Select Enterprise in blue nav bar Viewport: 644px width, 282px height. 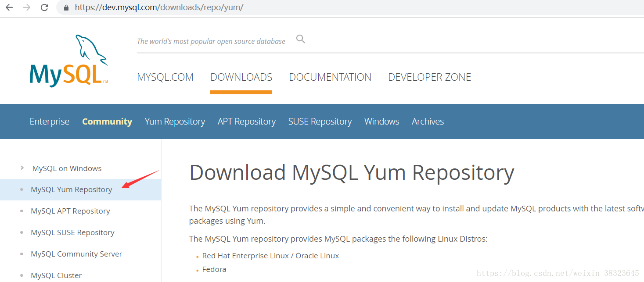click(x=50, y=121)
